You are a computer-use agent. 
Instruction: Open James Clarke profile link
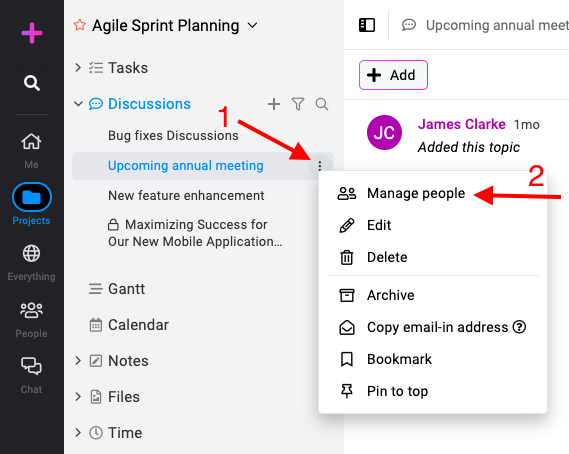pos(462,124)
